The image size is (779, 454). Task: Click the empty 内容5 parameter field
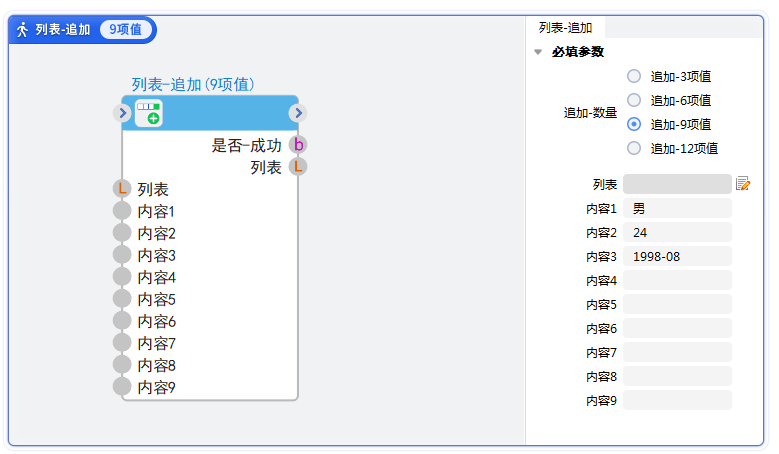pos(677,304)
